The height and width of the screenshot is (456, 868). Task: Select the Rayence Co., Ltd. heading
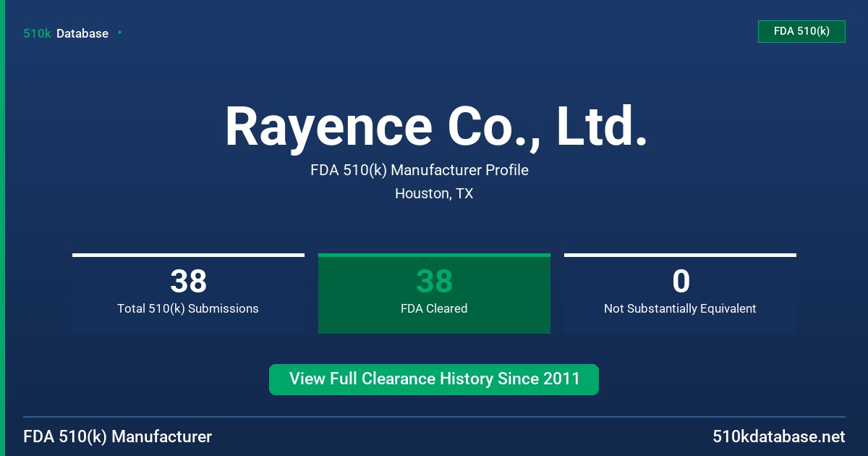pos(435,127)
